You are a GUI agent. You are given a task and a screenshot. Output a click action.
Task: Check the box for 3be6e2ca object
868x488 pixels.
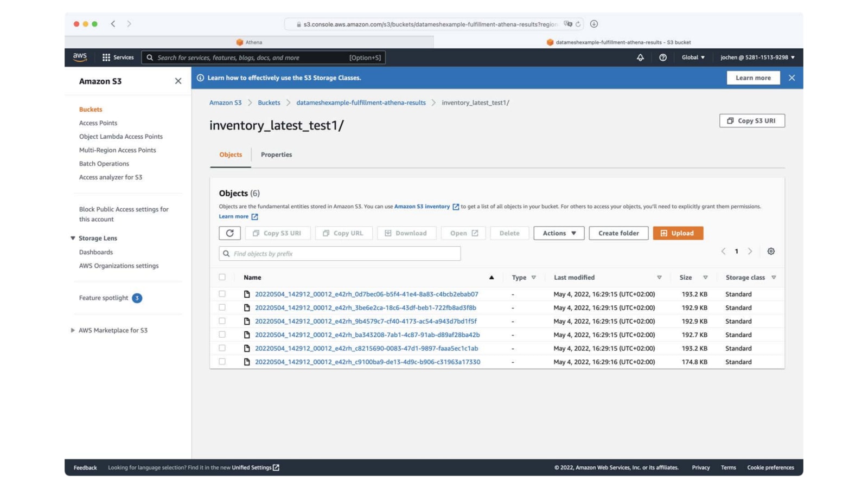point(222,307)
